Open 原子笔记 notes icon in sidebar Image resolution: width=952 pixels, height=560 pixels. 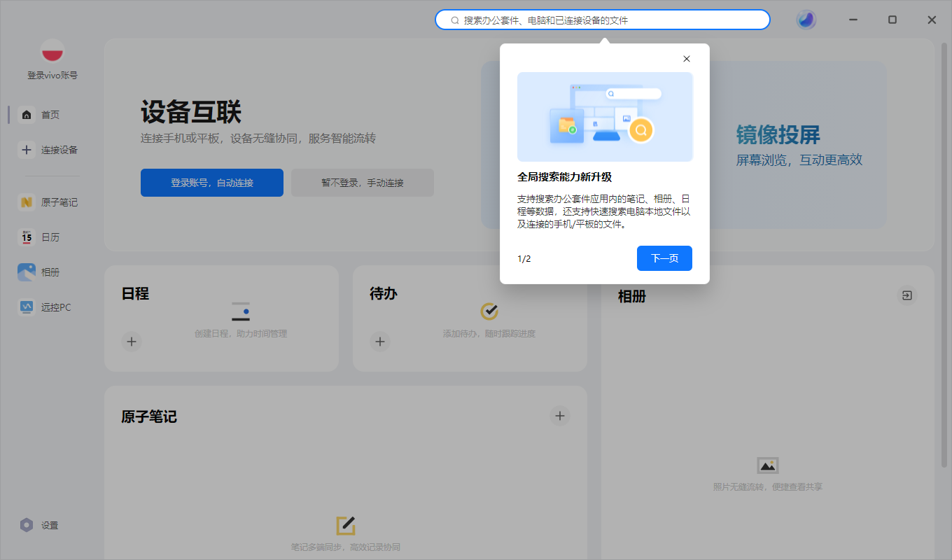coord(27,202)
